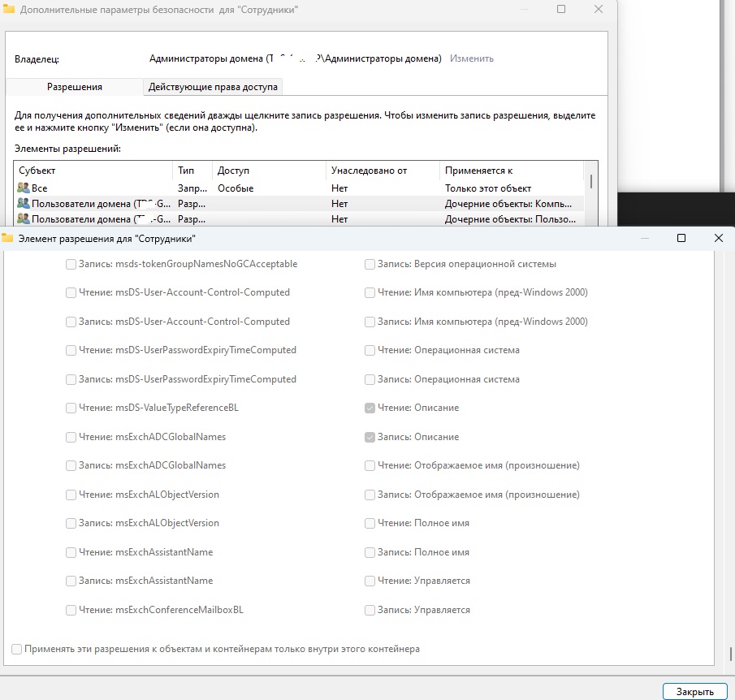
Task: Maximize the "Элемент разрешения" window
Action: coord(681,238)
